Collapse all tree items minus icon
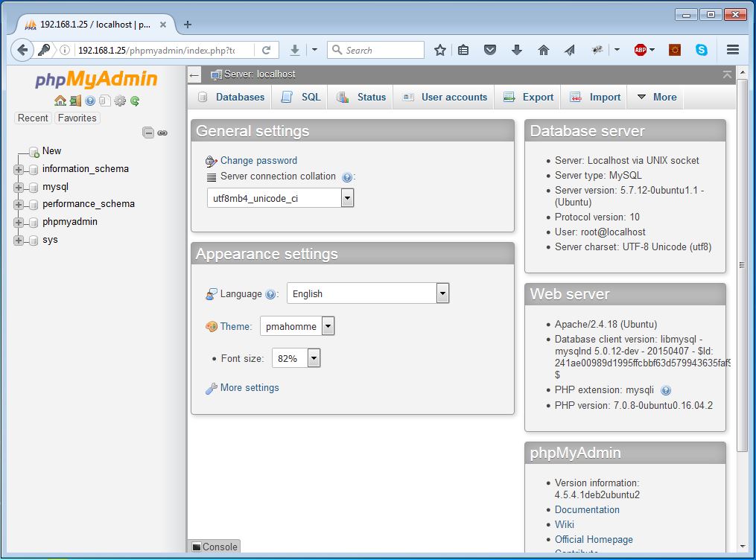The height and width of the screenshot is (560, 756). [148, 133]
